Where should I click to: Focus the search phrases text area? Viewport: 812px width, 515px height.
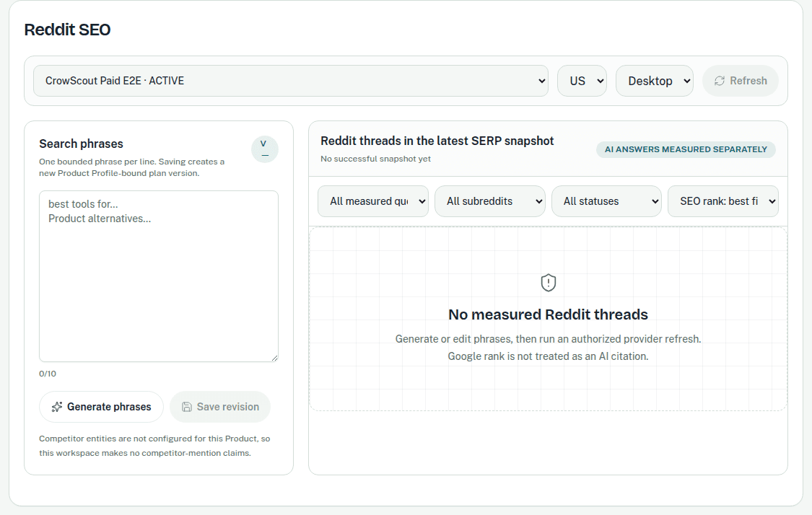coord(159,276)
